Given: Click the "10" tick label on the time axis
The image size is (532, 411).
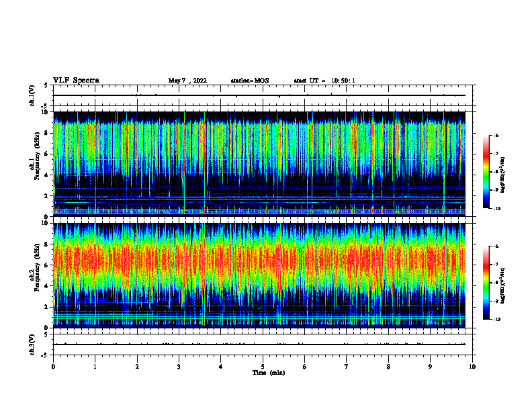Looking at the screenshot, I should click(472, 367).
